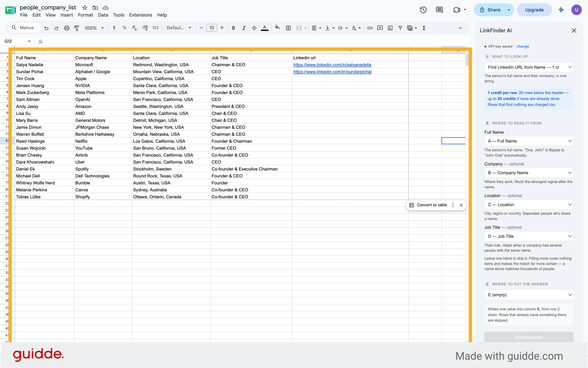Open the Company column selector
The width and height of the screenshot is (588, 368).
pos(529,173)
